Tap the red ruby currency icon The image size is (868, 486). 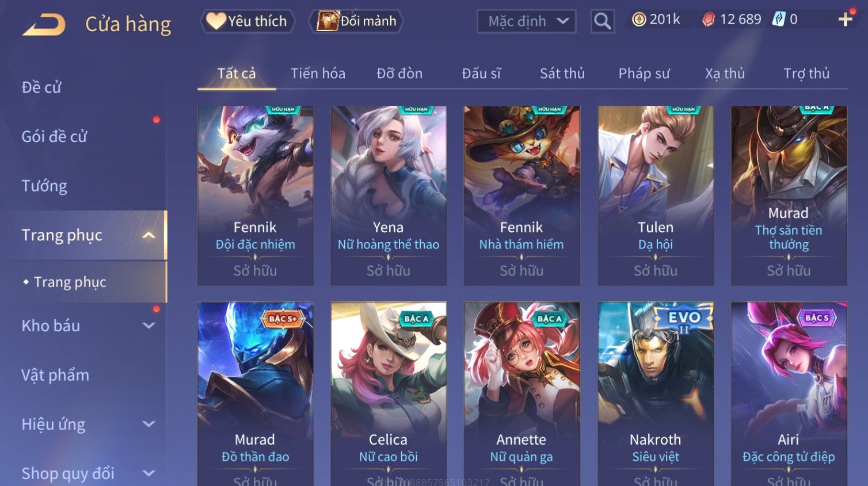point(709,20)
